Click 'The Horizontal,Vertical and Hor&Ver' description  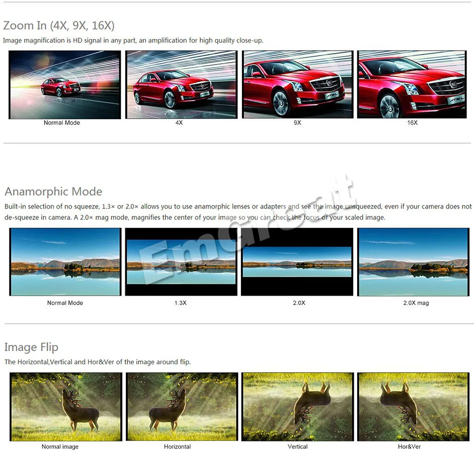coord(97,362)
